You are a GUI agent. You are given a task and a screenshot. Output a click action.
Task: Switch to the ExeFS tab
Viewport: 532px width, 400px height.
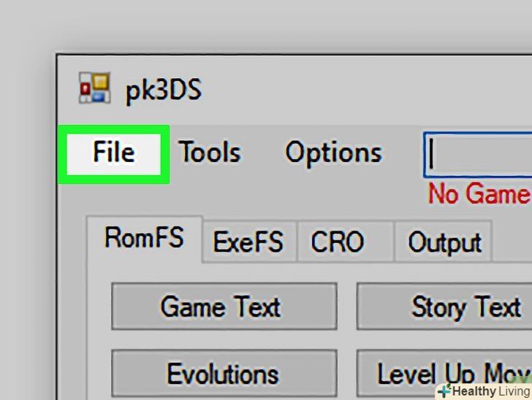click(x=248, y=242)
